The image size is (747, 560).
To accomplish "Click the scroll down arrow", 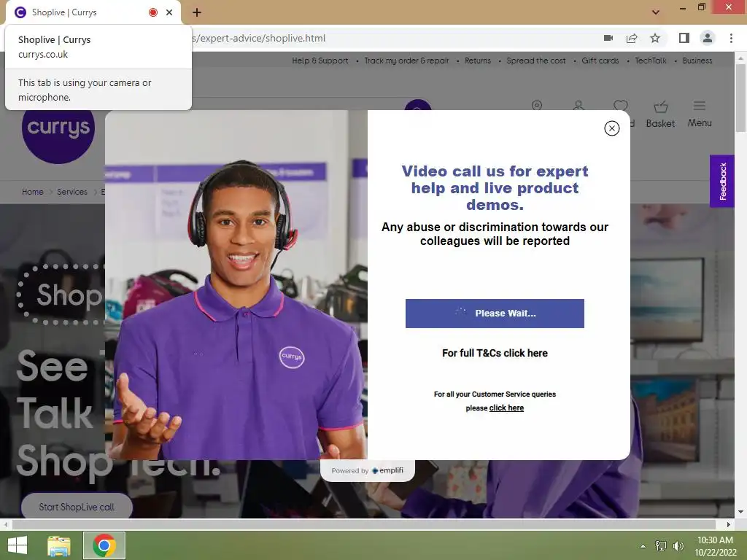I will click(x=740, y=512).
